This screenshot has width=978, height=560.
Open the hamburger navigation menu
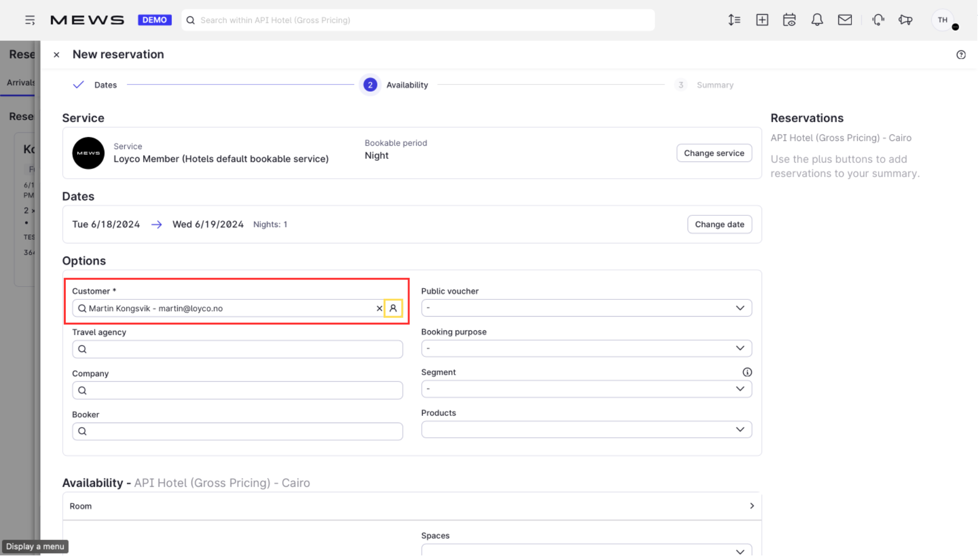pos(30,20)
